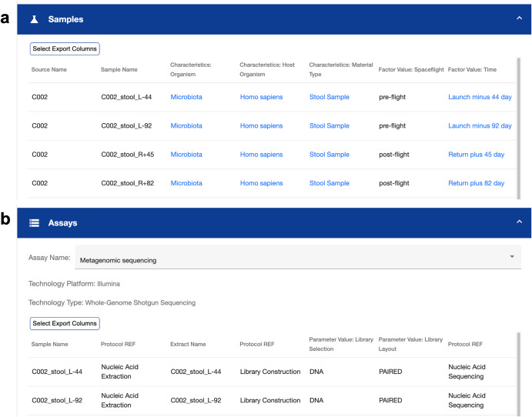Click Select Export Columns in Samples
The image size is (532, 417).
click(x=65, y=48)
